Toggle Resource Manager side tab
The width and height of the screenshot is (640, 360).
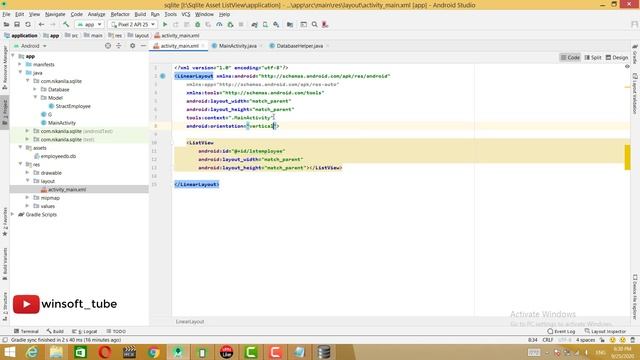pos(5,67)
